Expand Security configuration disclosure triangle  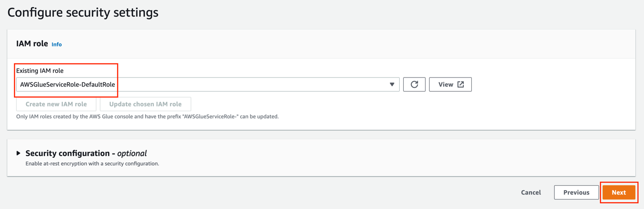[x=18, y=153]
